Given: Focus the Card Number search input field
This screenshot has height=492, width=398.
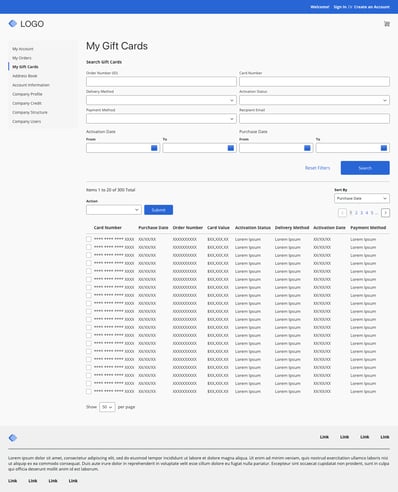Looking at the screenshot, I should coord(314,82).
